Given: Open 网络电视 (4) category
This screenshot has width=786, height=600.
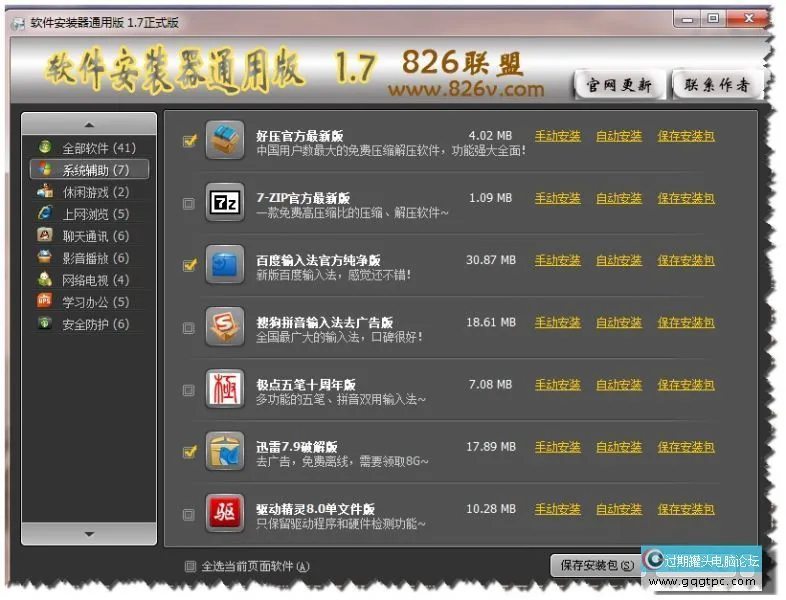Looking at the screenshot, I should 89,280.
